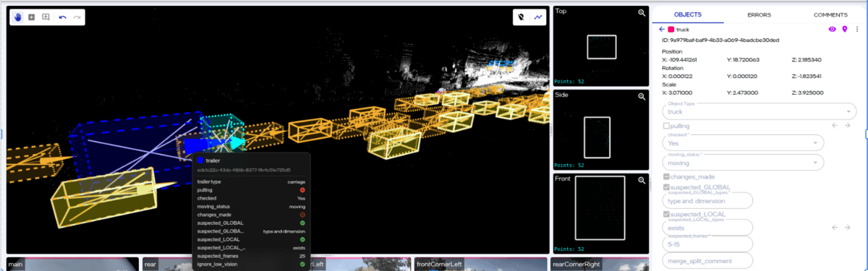Open the rearCornerRight camera thumbnail
The image size is (868, 271).
(599, 264)
